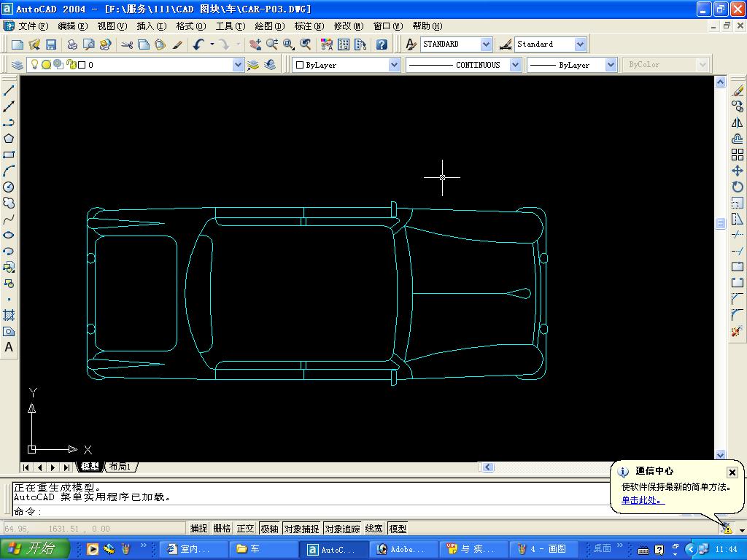
Task: Expand the STANDARD text style dropdown
Action: pos(486,44)
